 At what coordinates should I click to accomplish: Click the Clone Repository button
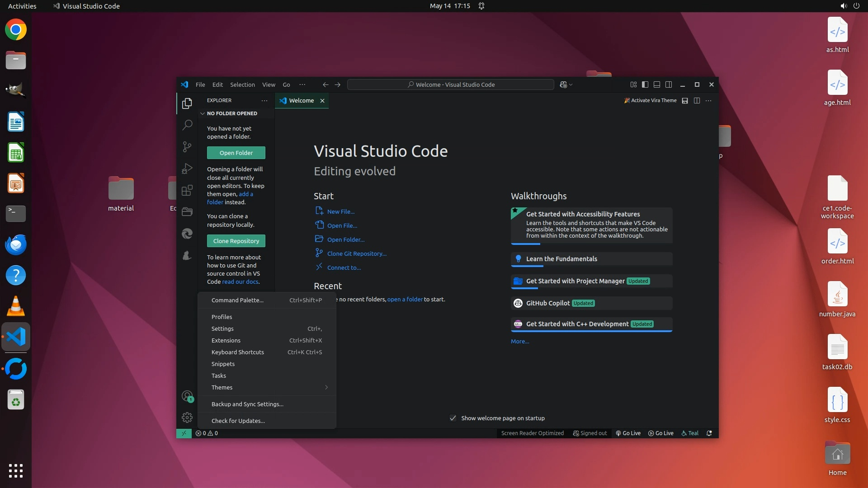(x=236, y=241)
